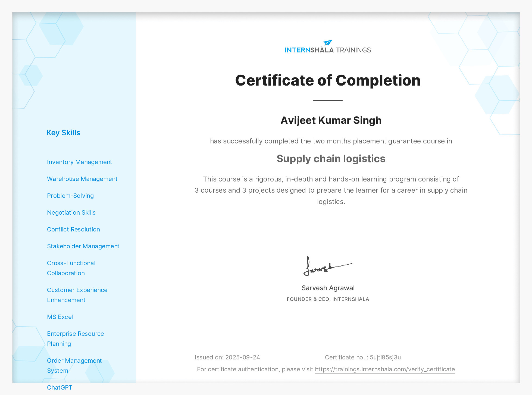This screenshot has width=532, height=395.
Task: Click the 'Problem-Solving' skill
Action: pyautogui.click(x=70, y=196)
